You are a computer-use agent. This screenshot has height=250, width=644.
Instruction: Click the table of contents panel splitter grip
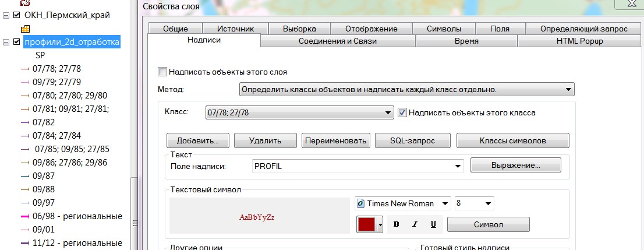135,223
